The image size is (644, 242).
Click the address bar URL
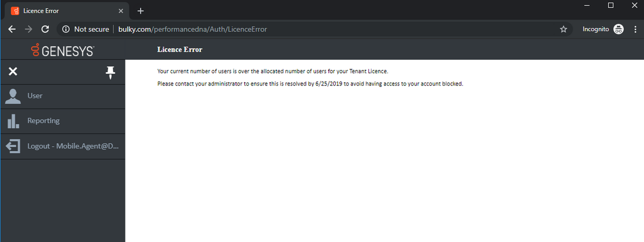click(193, 29)
